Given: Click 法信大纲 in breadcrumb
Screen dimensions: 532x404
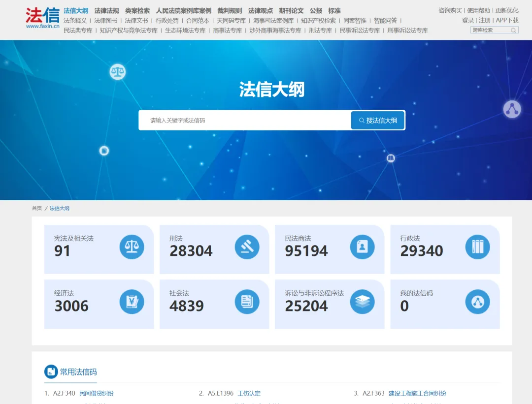Looking at the screenshot, I should (x=60, y=209).
